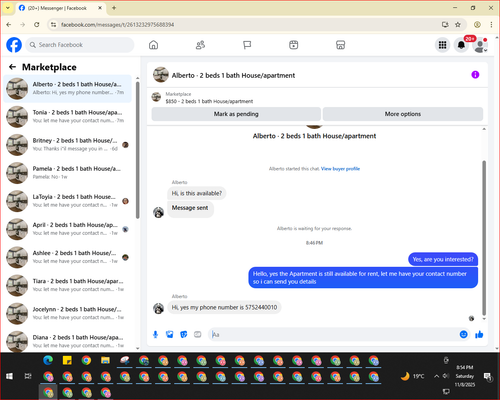Click the Facebook logo
Screen dimensions: 500x400
coord(14,45)
